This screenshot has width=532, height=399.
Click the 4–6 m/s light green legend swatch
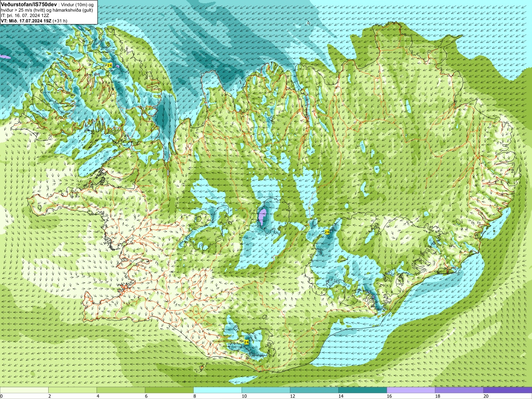(121, 390)
